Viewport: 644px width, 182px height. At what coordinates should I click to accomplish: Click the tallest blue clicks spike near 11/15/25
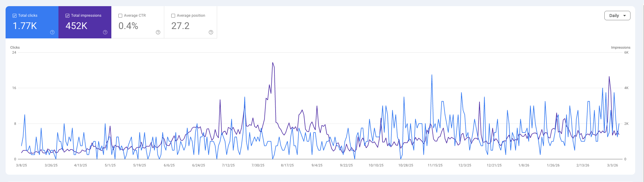click(432, 75)
